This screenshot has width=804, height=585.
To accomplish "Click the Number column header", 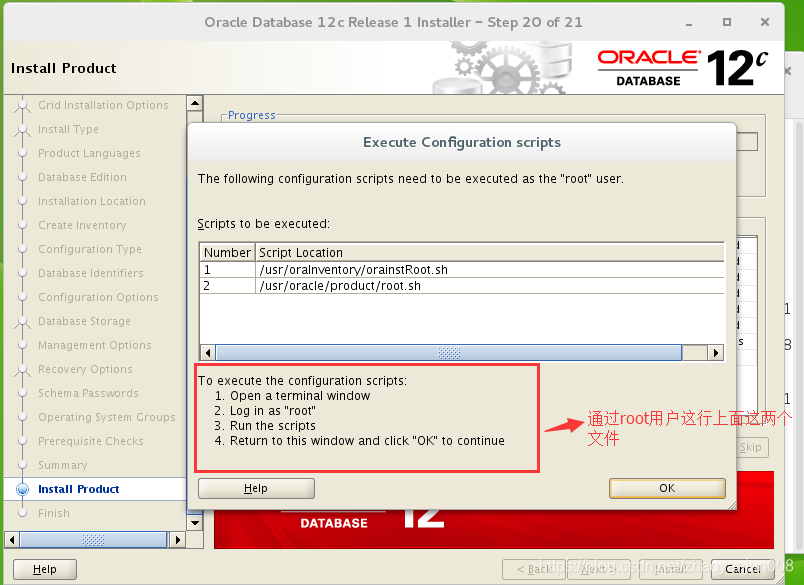I will 227,253.
